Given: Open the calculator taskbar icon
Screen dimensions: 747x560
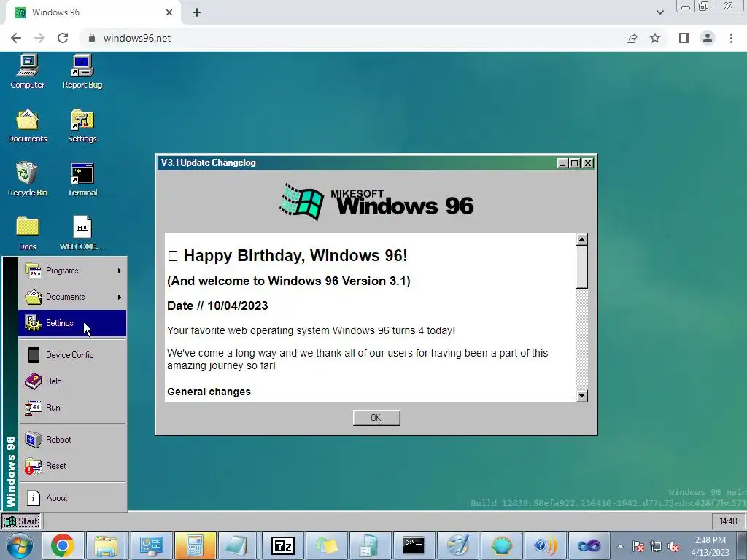Looking at the screenshot, I should (195, 545).
